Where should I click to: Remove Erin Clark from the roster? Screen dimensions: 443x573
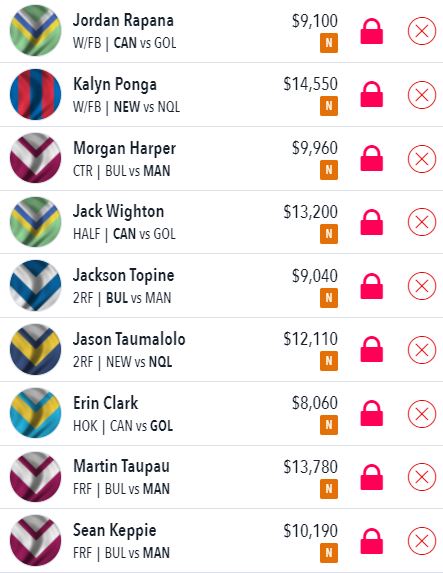422,414
